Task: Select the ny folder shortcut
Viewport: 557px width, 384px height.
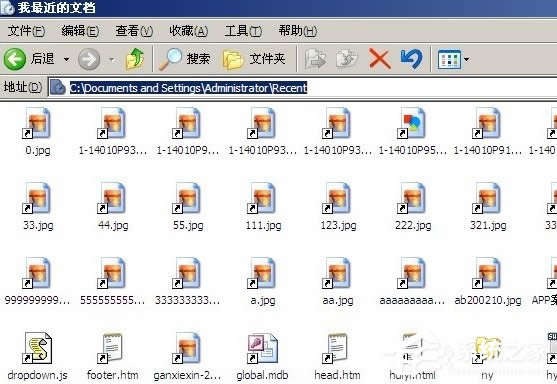Action: [488, 357]
